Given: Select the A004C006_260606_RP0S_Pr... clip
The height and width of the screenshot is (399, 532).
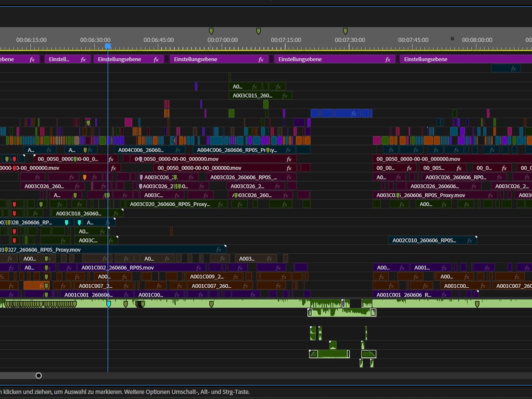Looking at the screenshot, I should pyautogui.click(x=244, y=150).
